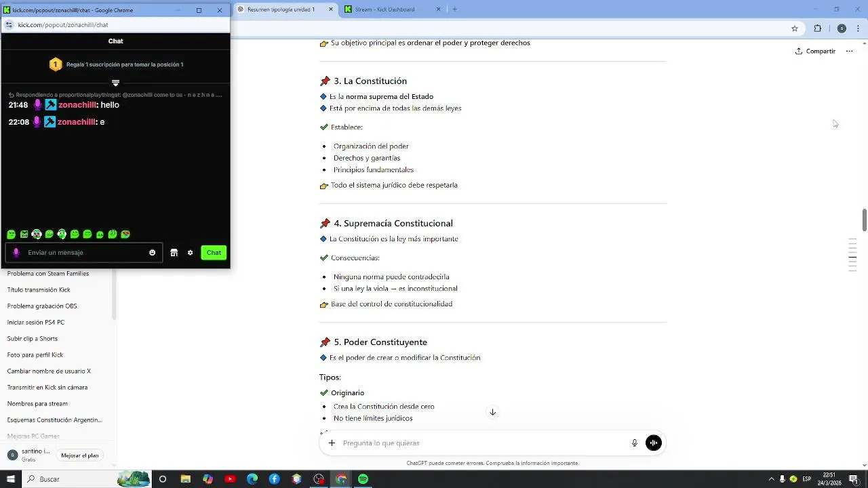The height and width of the screenshot is (488, 868).
Task: Open Microsoft Edge from the taskbar
Action: (252, 479)
